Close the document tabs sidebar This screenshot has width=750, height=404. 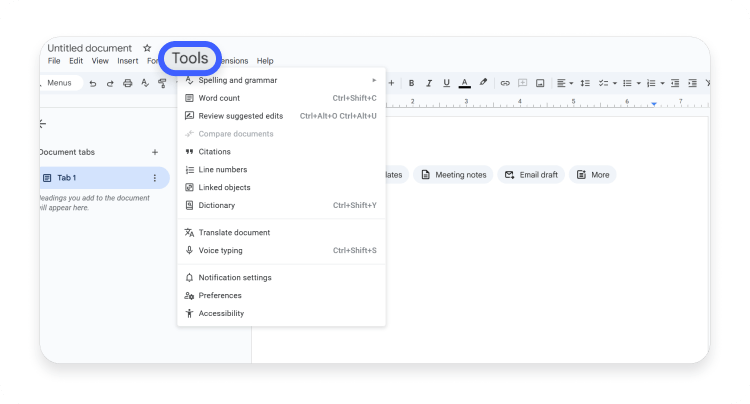coord(43,124)
